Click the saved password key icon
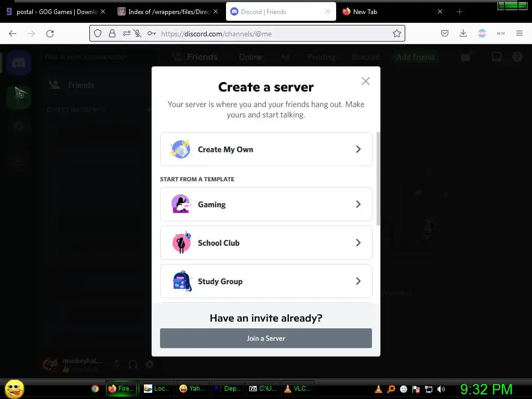Screen dimensions: 532x399 [151, 33]
